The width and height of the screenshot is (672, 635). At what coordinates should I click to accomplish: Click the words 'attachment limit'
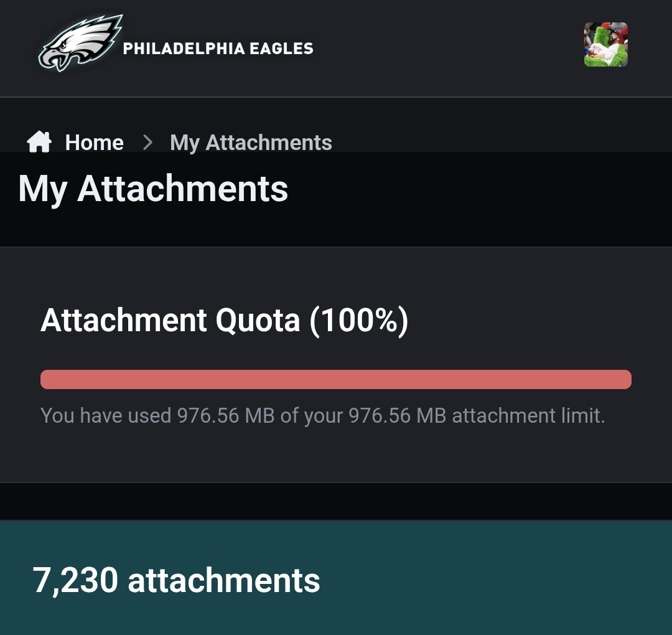528,416
